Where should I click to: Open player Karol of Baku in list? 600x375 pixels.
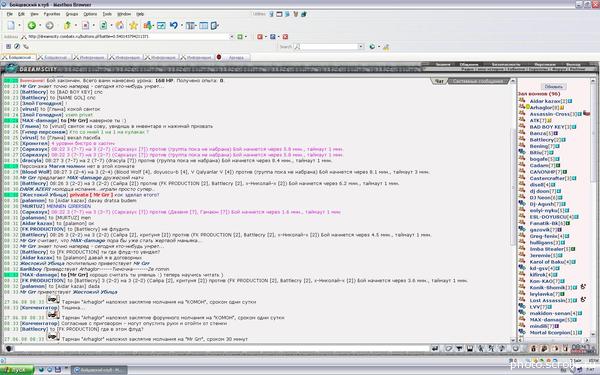click(547, 262)
